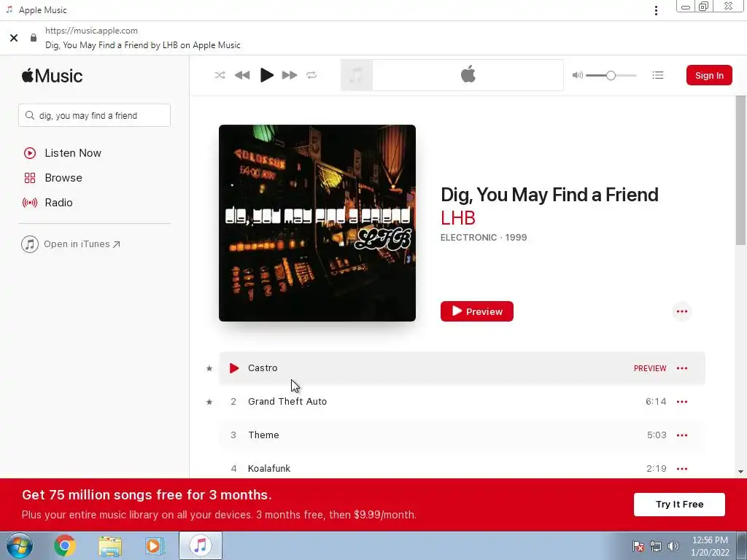Click the Try It Free button
The height and width of the screenshot is (560, 747).
(679, 505)
